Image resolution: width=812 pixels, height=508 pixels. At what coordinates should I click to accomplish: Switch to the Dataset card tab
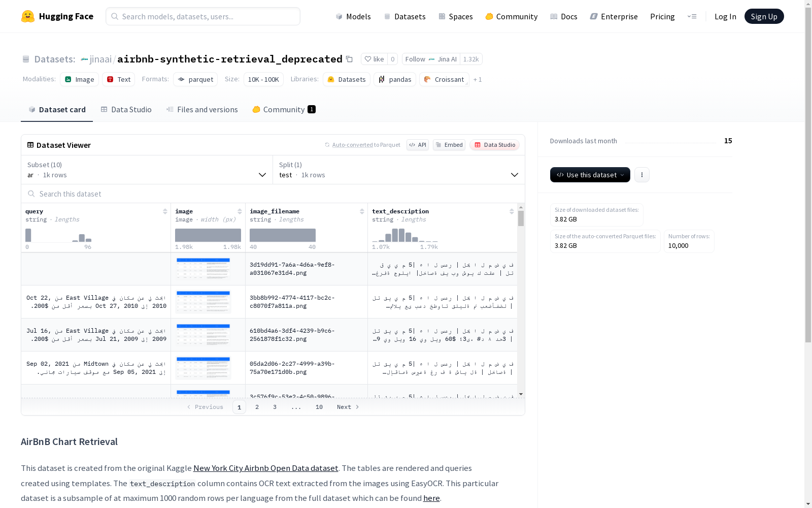[x=57, y=110]
